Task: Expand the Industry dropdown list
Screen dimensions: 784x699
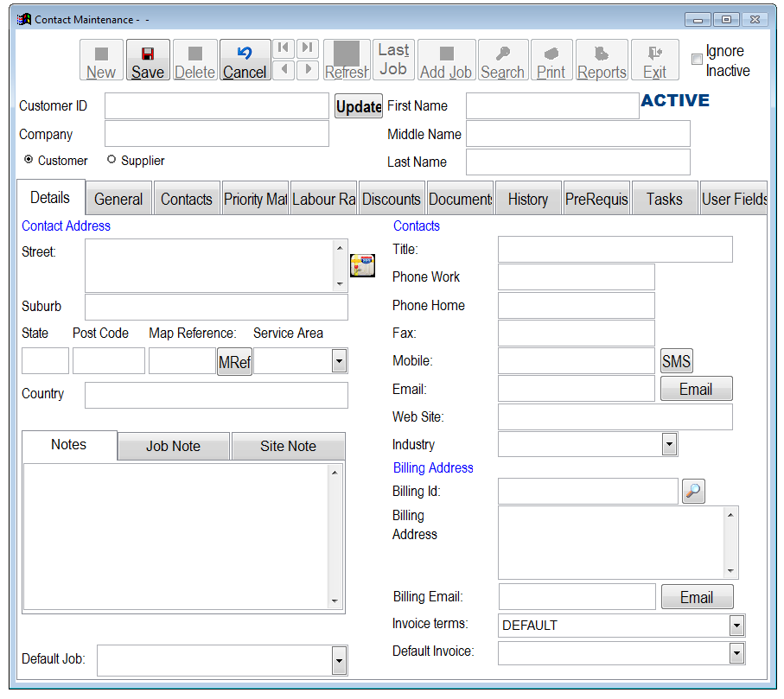Action: coord(669,444)
